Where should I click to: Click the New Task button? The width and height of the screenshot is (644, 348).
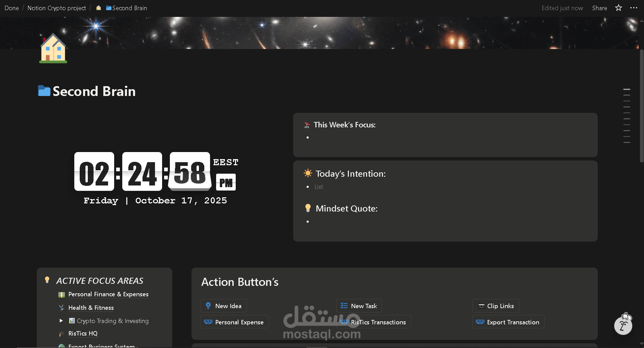pyautogui.click(x=359, y=306)
